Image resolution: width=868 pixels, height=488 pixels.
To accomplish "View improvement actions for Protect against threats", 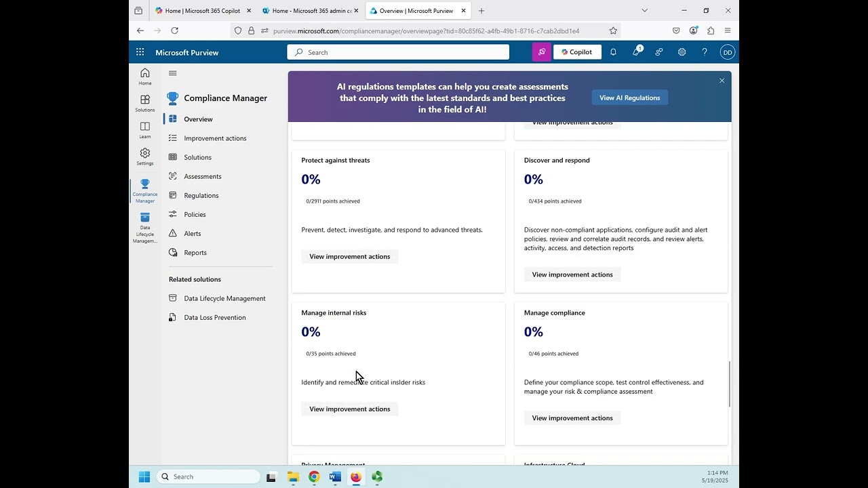I will click(350, 256).
